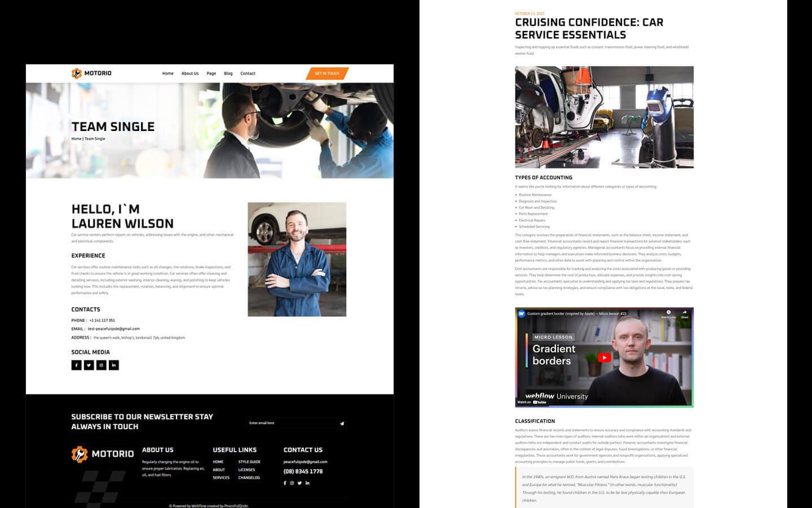Select Contact in the navigation bar
This screenshot has height=508, width=812.
[x=248, y=73]
